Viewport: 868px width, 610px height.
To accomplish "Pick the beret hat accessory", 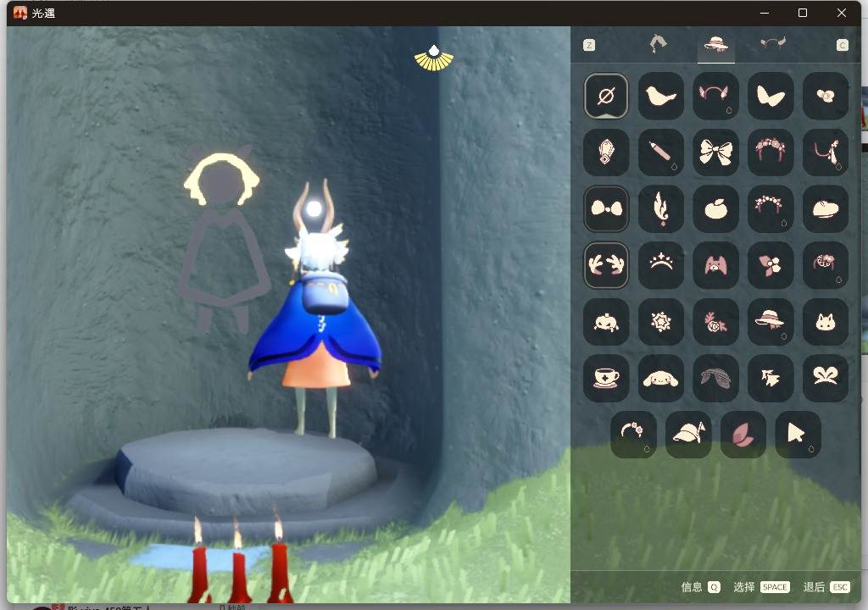I will click(x=826, y=208).
